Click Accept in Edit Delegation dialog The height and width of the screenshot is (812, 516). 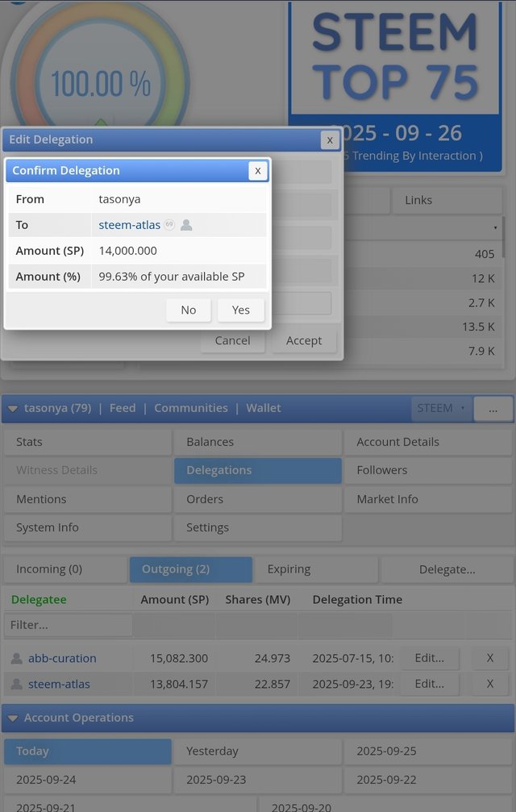304,341
